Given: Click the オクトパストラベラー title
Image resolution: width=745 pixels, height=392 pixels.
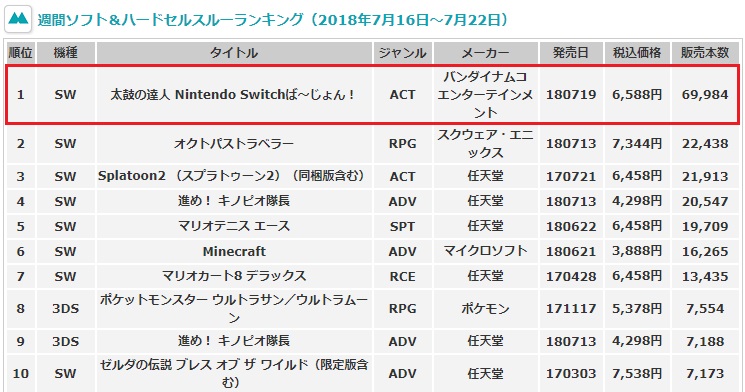Looking at the screenshot, I should click(x=234, y=143).
